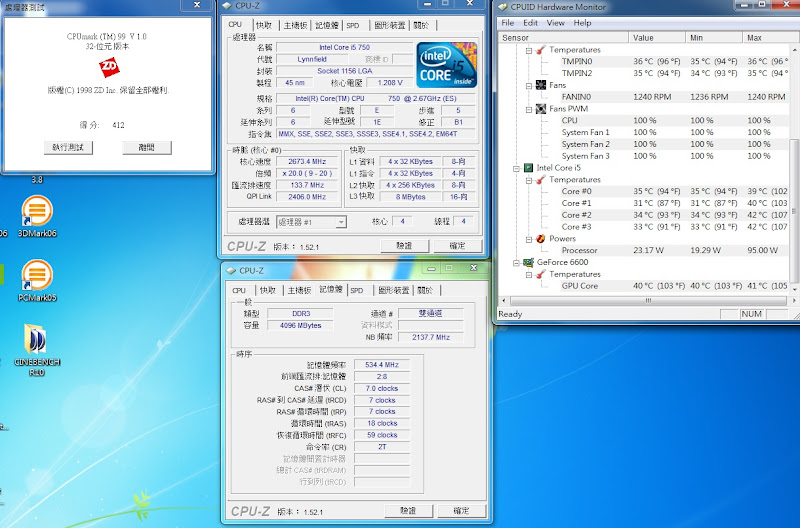Viewport: 800px width, 528px height.
Task: Switch to the CPU tab in lower CPU-Z
Action: pyautogui.click(x=239, y=290)
